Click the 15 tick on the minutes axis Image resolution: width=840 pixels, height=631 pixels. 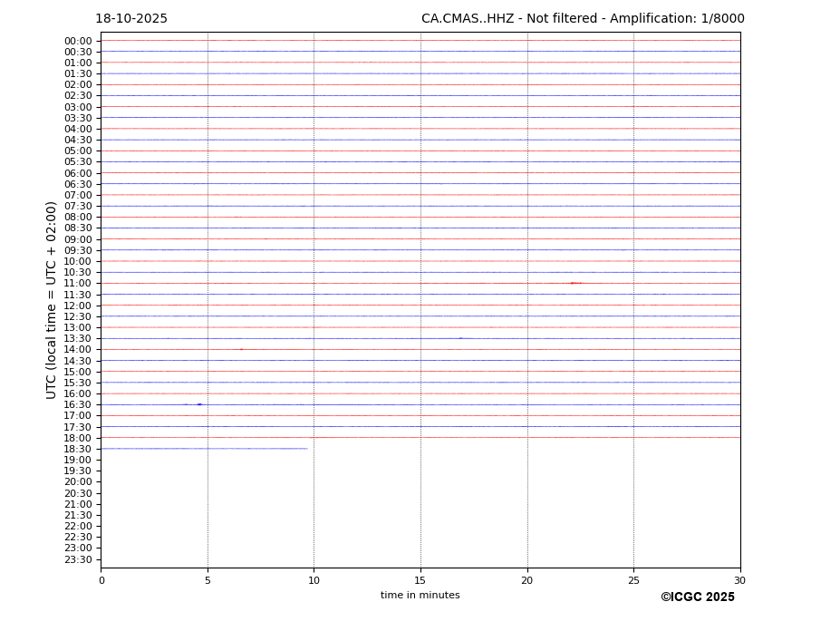tap(420, 580)
